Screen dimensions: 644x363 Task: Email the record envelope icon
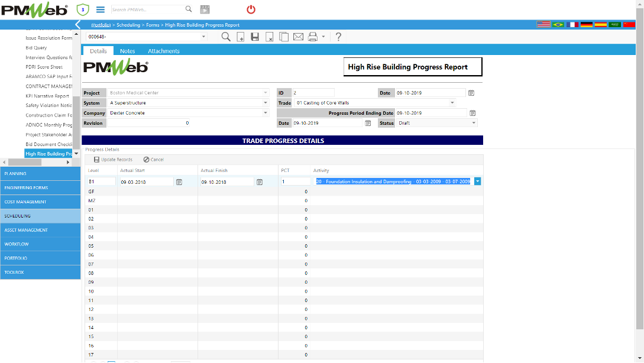click(x=298, y=37)
